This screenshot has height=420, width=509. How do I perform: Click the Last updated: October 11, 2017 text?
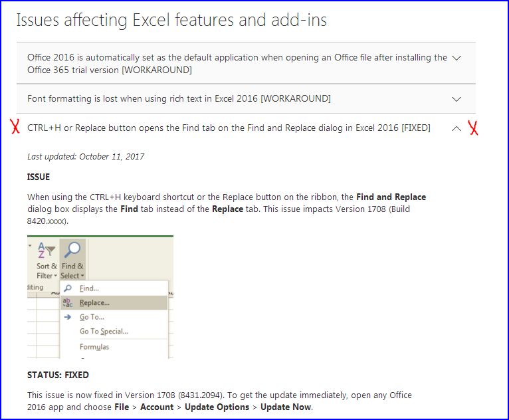[86, 157]
